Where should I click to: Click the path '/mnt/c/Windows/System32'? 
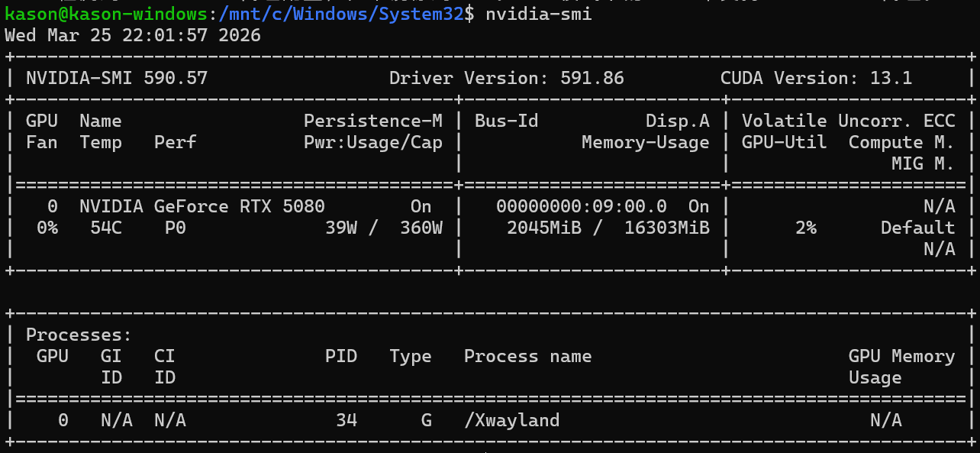pos(341,15)
